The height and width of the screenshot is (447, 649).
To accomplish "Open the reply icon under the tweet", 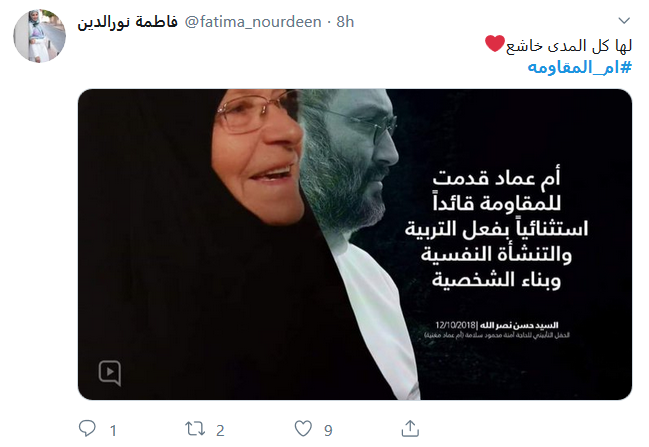I will (x=87, y=428).
